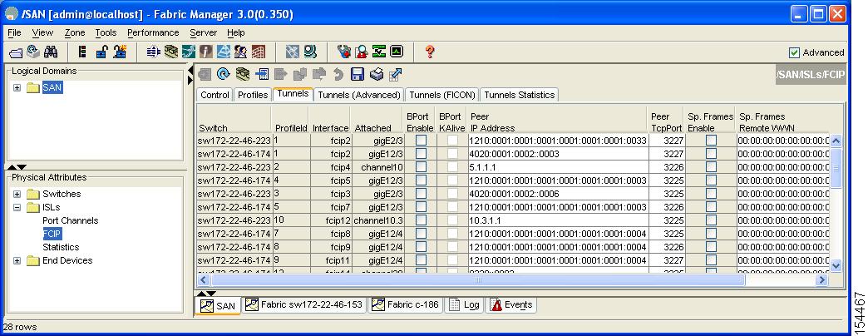Click the blue pyramid network icon
This screenshot has height=336, width=868.
click(x=223, y=52)
